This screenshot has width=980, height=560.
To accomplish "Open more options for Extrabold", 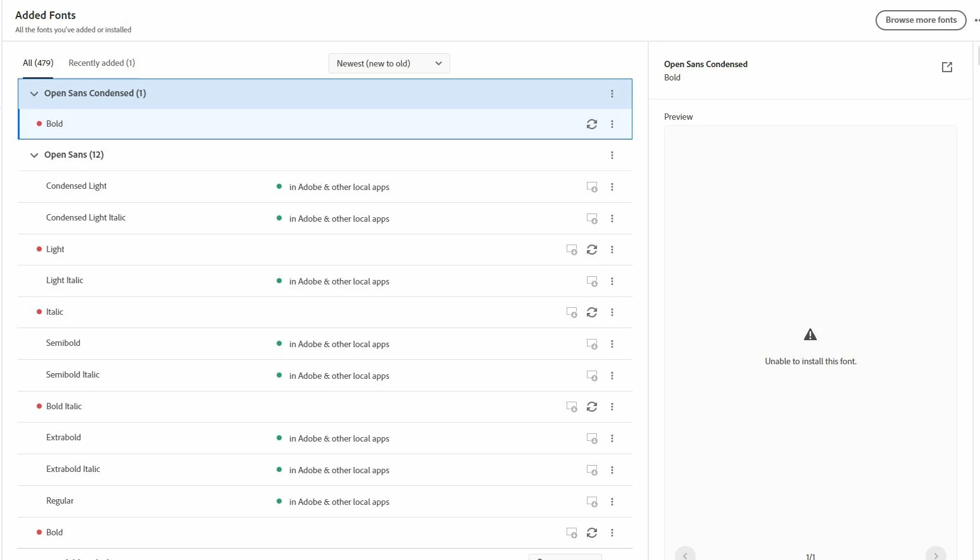I will click(612, 438).
